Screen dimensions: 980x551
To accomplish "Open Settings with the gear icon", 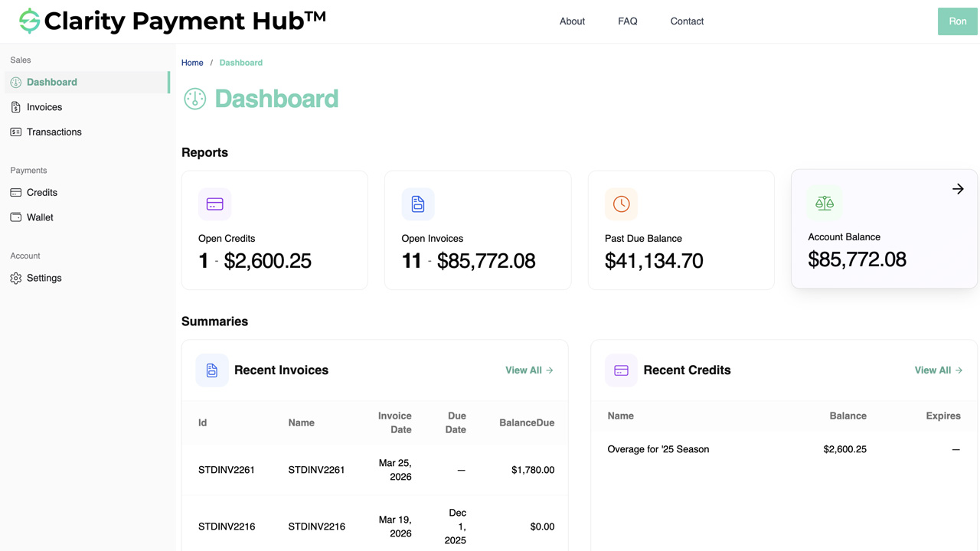I will point(15,278).
